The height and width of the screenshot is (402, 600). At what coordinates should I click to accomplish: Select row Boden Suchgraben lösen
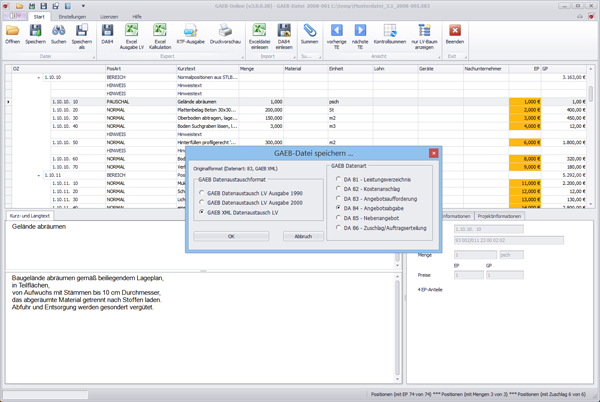(299, 126)
